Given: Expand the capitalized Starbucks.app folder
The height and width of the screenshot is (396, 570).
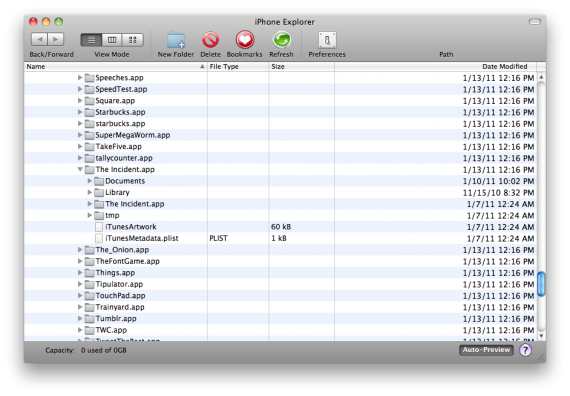Looking at the screenshot, I should pos(80,112).
